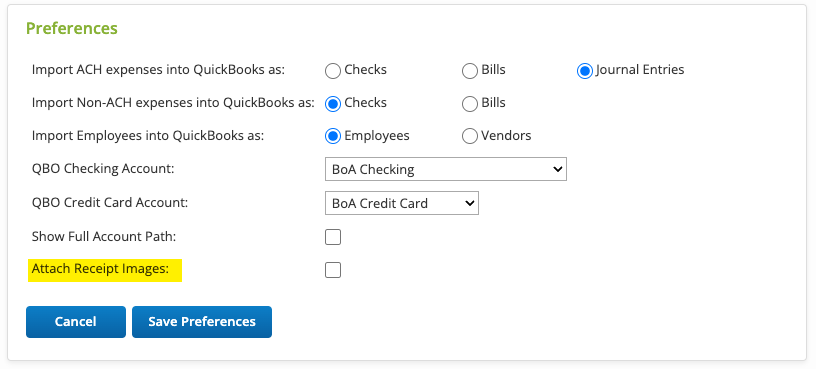Click the Preferences heading
Screen dimensions: 816x369
(72, 28)
